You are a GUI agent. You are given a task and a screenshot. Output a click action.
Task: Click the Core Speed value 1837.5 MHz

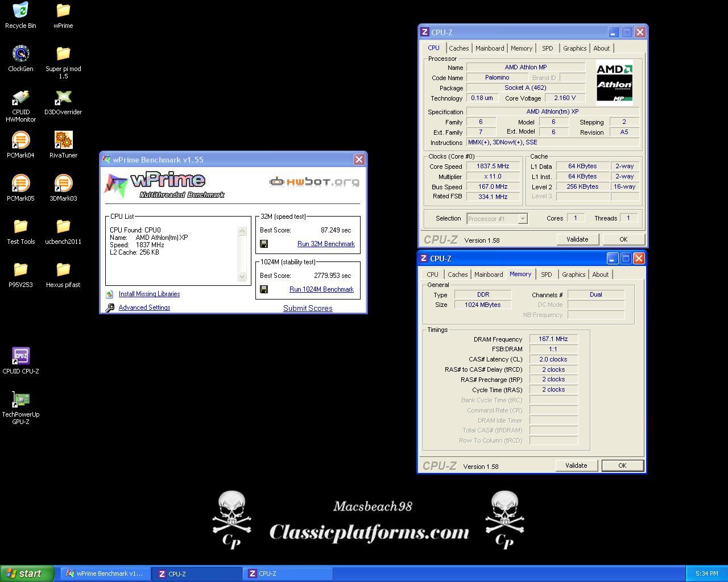[493, 167]
